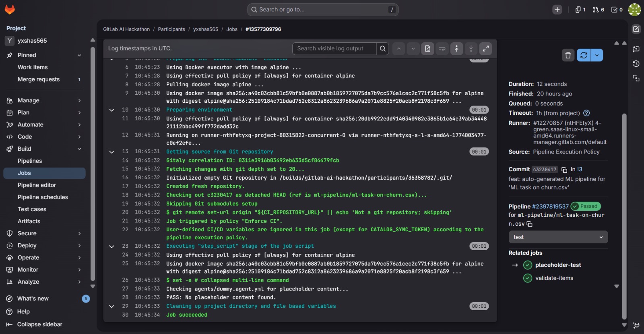Collapse the 'Preparing environment' log section
This screenshot has width=644, height=334.
click(x=111, y=110)
